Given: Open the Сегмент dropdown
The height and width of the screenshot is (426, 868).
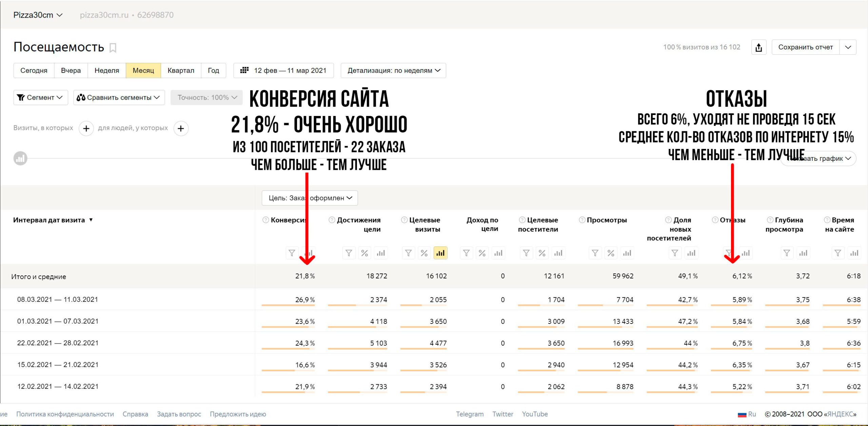Looking at the screenshot, I should (x=41, y=97).
